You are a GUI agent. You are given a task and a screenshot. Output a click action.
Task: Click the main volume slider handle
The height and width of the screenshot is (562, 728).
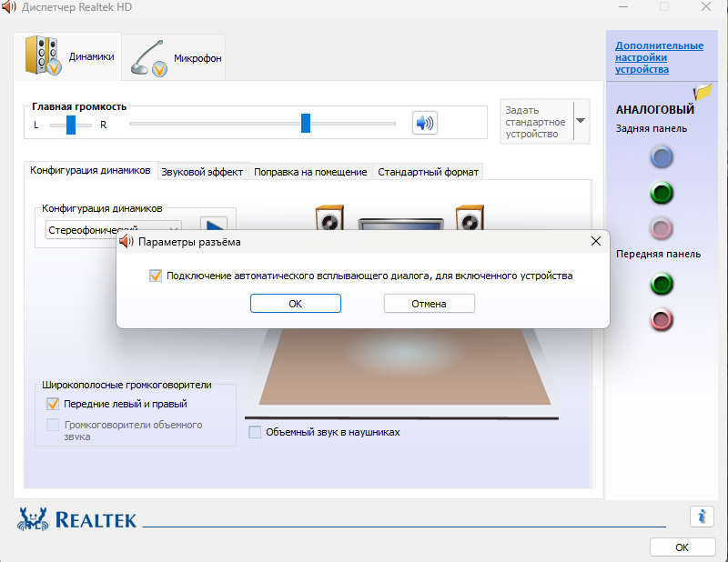pos(306,123)
